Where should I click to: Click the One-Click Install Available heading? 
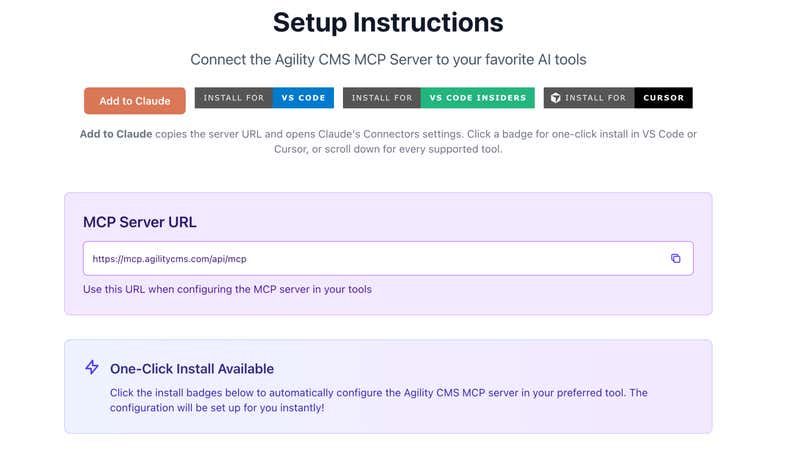point(192,369)
